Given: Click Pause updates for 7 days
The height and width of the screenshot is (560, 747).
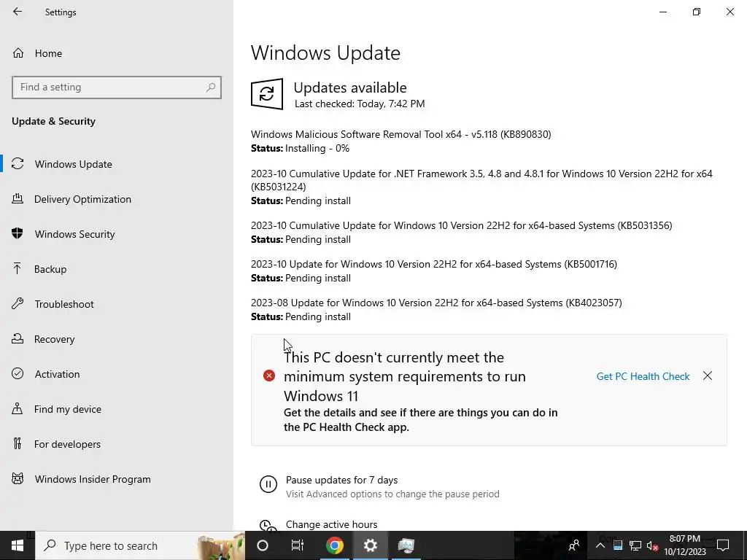Looking at the screenshot, I should point(341,480).
